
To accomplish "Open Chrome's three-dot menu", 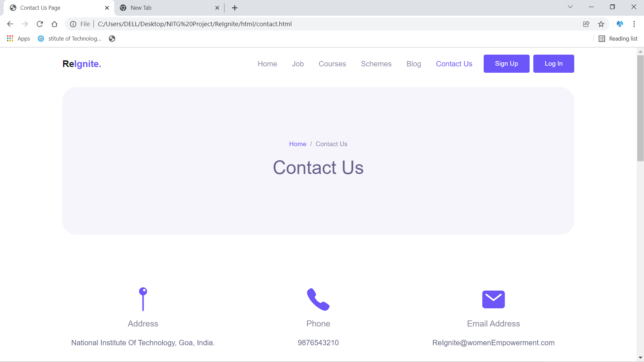I will pos(634,24).
